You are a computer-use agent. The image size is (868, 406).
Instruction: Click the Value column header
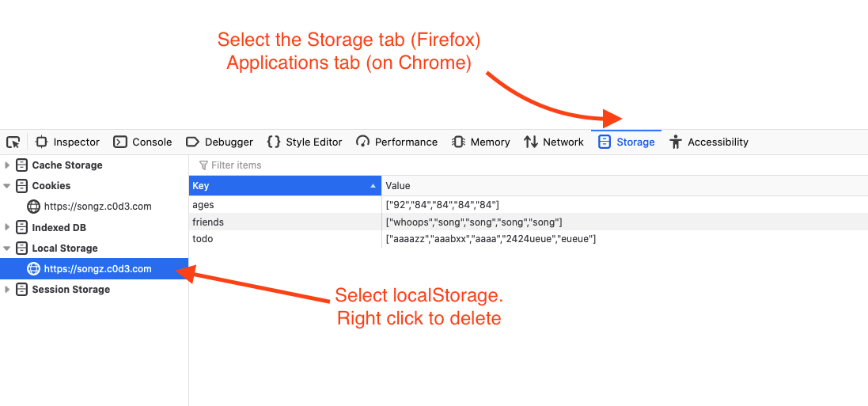(x=624, y=186)
